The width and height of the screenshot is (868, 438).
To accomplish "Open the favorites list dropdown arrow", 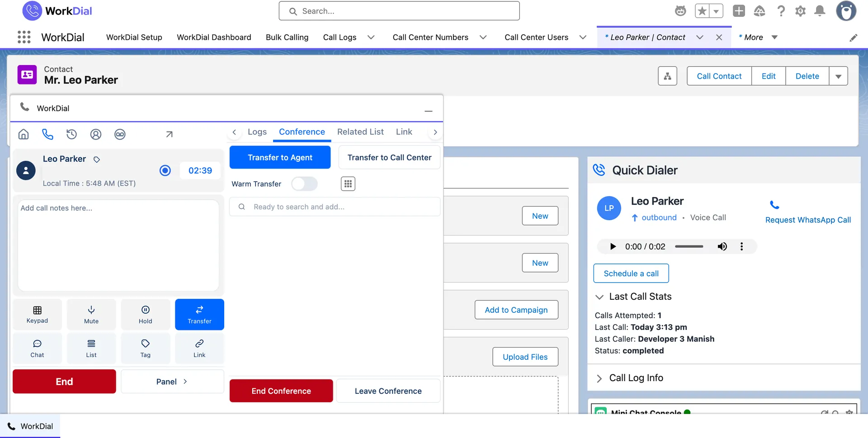I will (716, 11).
